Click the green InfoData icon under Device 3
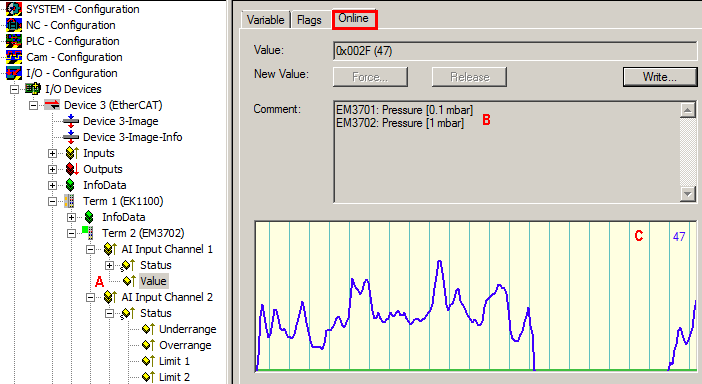Image resolution: width=702 pixels, height=384 pixels. pyautogui.click(x=70, y=185)
